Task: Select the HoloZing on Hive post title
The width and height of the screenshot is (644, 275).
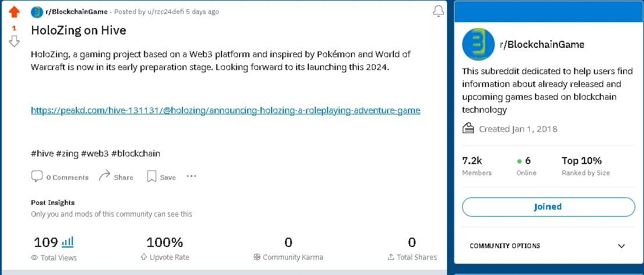Action: pos(79,30)
